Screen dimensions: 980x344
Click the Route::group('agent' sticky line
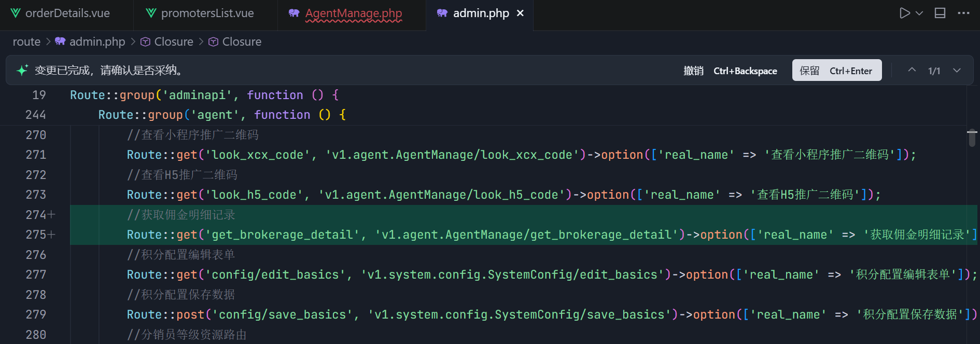click(222, 115)
